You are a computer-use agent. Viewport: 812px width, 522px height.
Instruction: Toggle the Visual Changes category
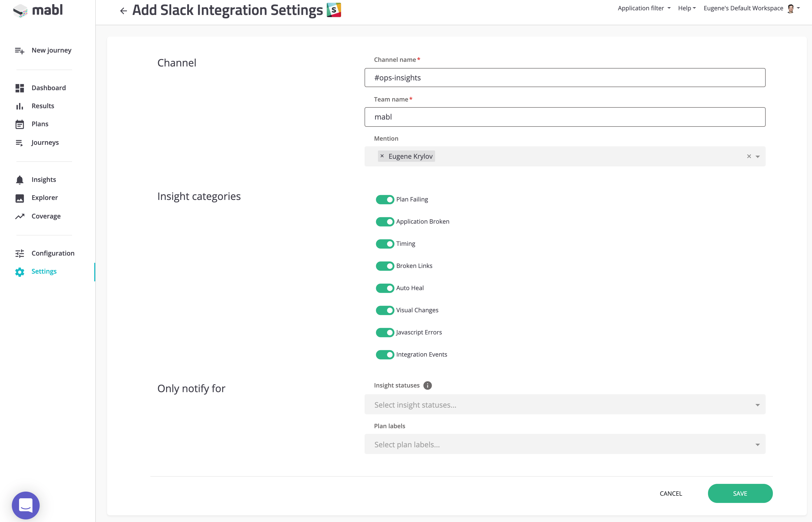tap(385, 310)
